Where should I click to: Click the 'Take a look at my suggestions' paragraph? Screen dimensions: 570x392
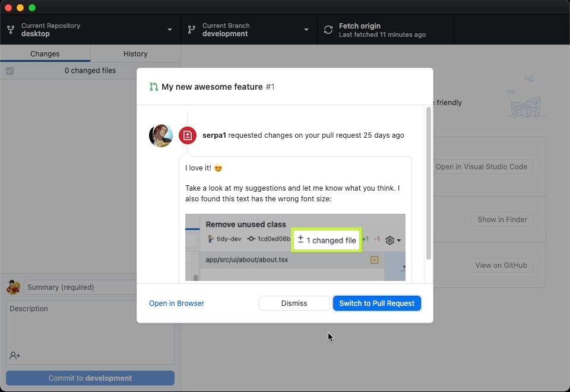pos(293,194)
